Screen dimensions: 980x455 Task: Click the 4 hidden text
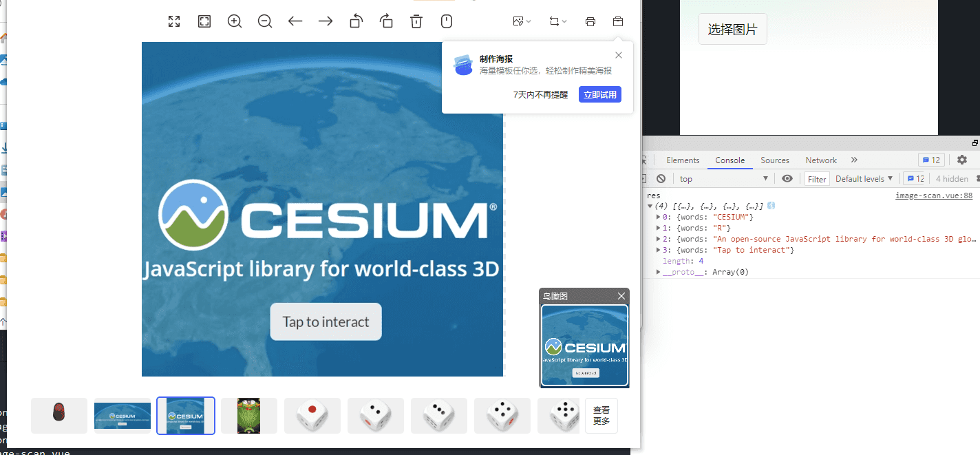[952, 179]
